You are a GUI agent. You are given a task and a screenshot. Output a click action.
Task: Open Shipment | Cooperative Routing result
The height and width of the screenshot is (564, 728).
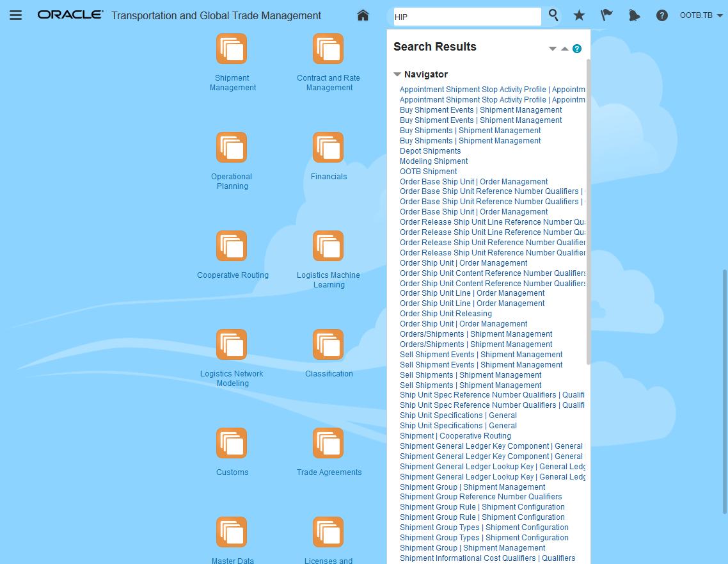tap(455, 436)
